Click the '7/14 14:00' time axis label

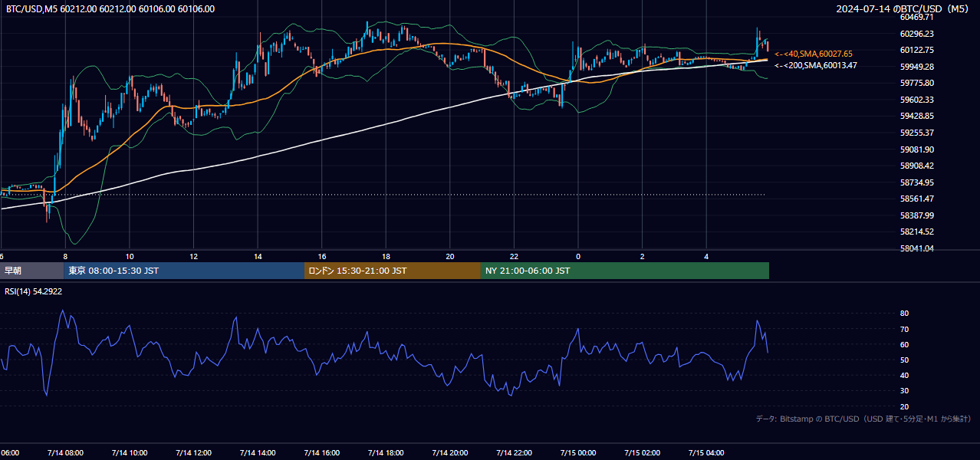(x=257, y=452)
